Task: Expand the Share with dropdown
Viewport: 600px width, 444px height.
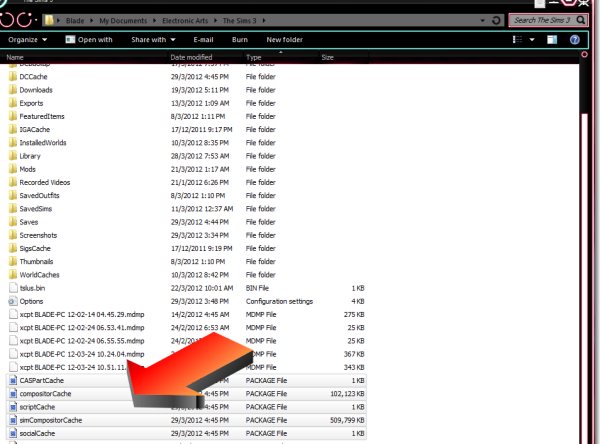Action: coord(152,40)
